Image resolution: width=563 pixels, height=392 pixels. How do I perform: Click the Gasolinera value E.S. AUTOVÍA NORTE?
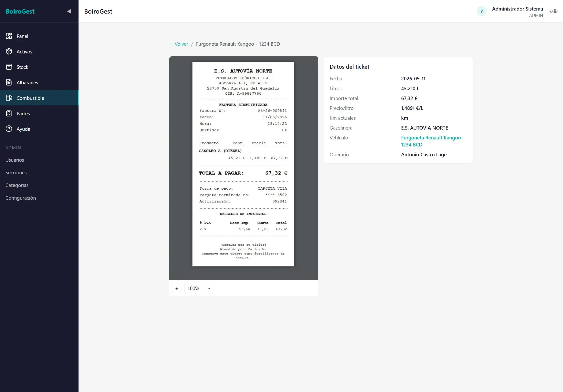(424, 128)
